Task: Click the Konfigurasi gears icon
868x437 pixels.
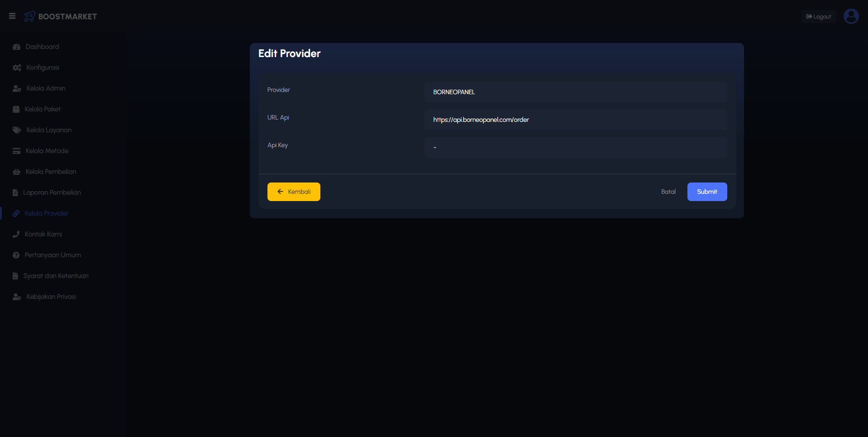Action: 17,68
